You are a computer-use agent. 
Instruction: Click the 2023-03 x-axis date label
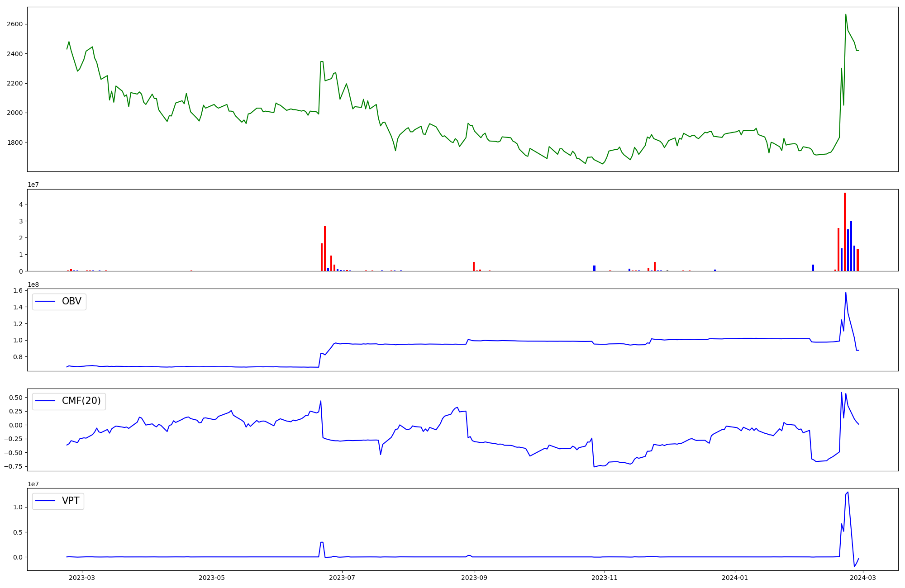(82, 578)
